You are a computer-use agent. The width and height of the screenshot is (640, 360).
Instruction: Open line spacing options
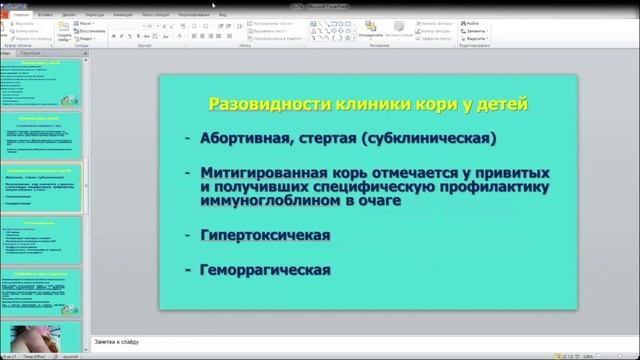coord(240,26)
